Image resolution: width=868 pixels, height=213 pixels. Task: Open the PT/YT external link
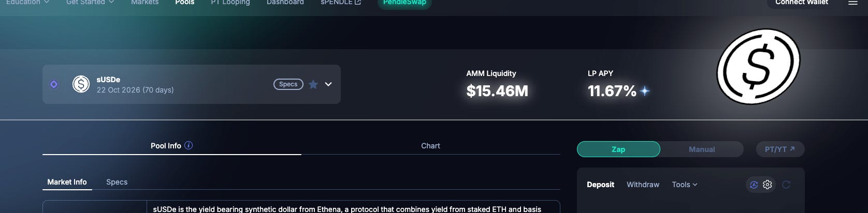(x=780, y=149)
